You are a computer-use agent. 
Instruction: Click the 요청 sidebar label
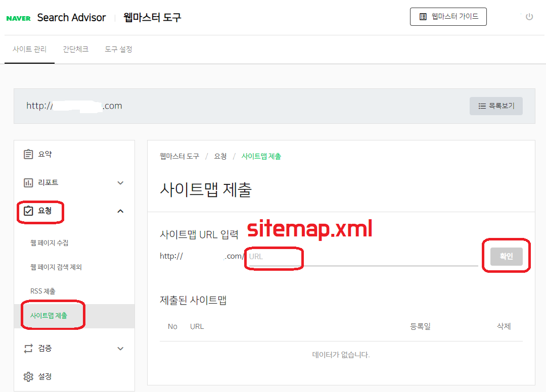pos(45,211)
